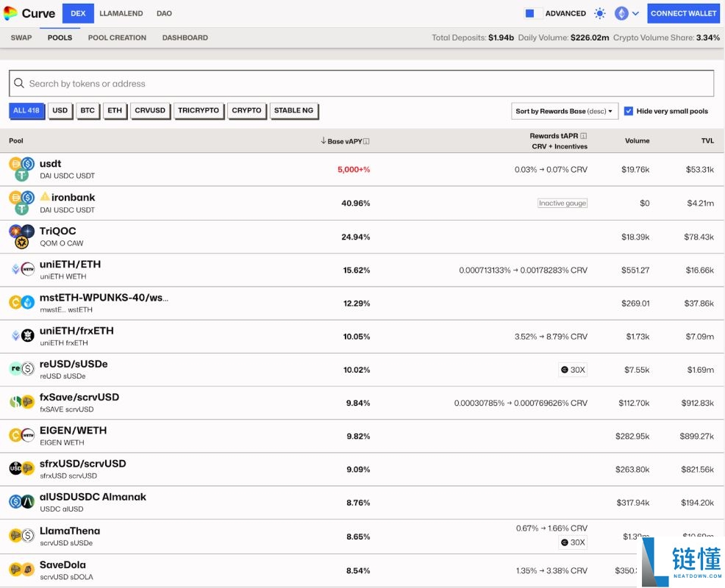
Task: Filter pools by TRICRYPTO
Action: (199, 110)
